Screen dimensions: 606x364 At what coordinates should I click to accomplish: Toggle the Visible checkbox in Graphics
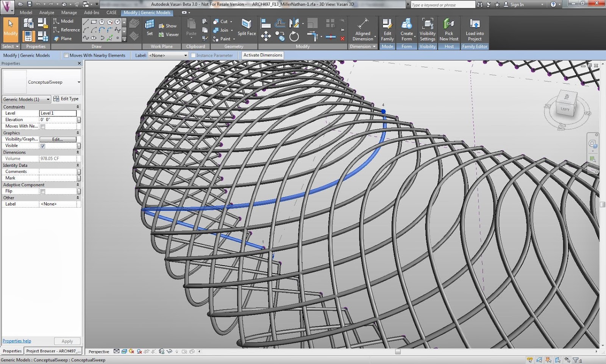point(43,146)
